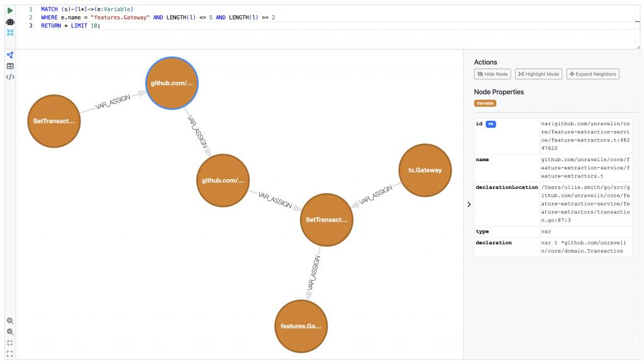This screenshot has height=363, width=644.
Task: Run the query with the green play icon
Action: pyautogui.click(x=10, y=11)
